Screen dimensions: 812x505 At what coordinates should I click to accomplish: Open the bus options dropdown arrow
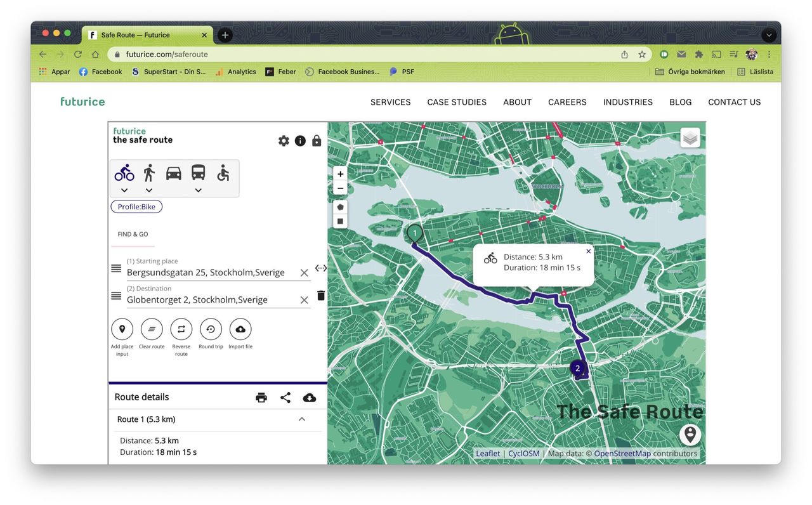(x=199, y=190)
